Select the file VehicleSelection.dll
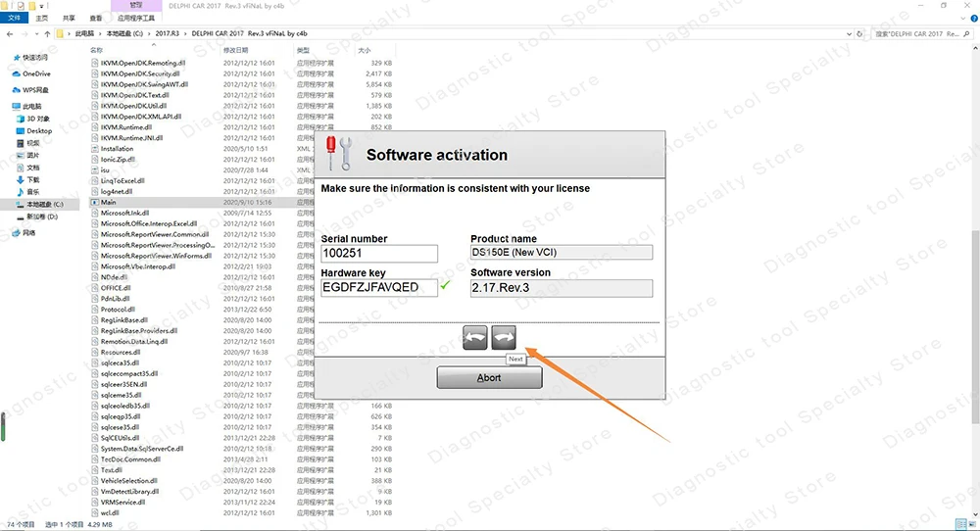Image resolution: width=980 pixels, height=531 pixels. coord(128,481)
